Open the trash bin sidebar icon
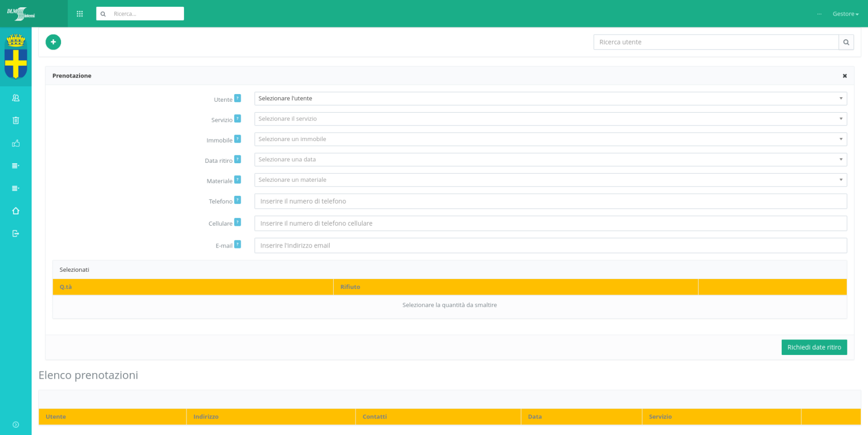 16,120
